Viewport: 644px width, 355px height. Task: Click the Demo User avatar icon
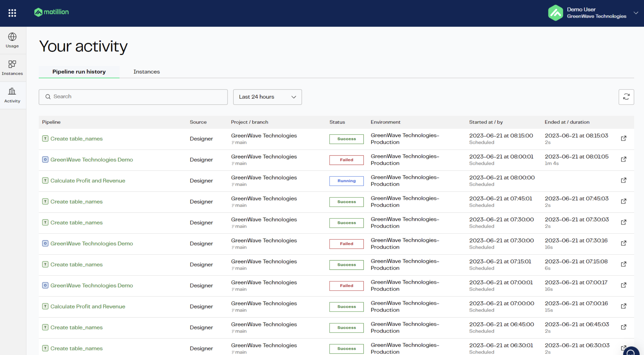click(556, 13)
